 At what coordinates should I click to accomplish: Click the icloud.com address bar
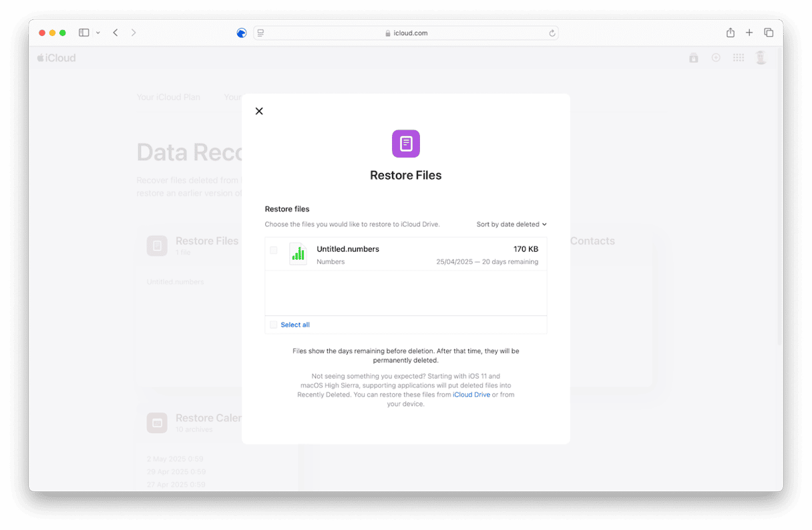(x=406, y=33)
